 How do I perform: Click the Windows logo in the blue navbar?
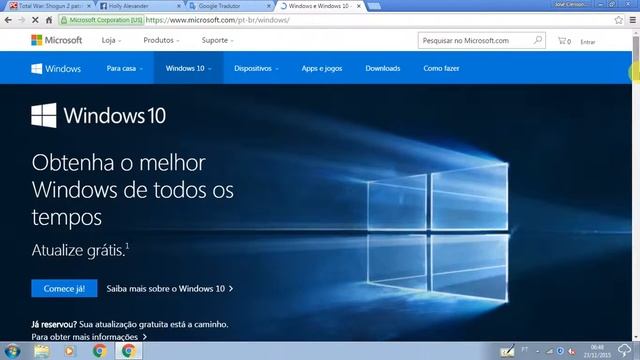56,69
